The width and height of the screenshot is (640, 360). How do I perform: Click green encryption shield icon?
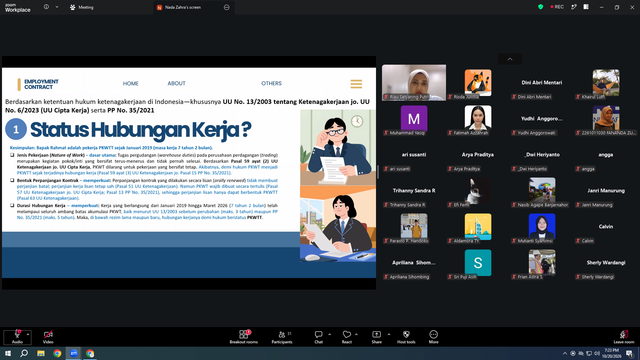(540, 7)
